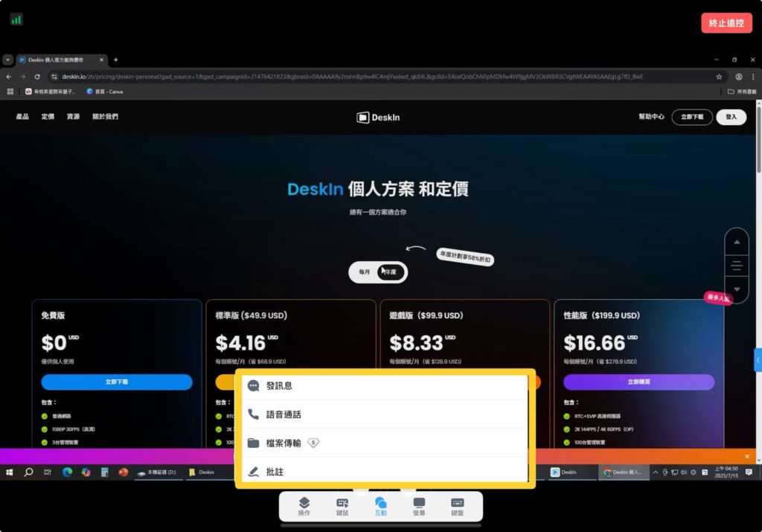The image size is (762, 532).
Task: Go forward in the Chrome browser
Action: point(23,77)
